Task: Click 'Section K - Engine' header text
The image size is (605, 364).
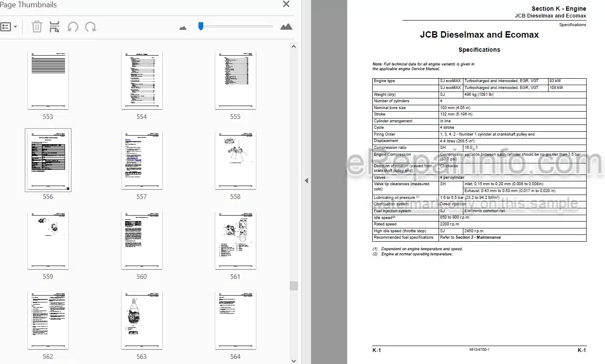Action: click(x=559, y=9)
